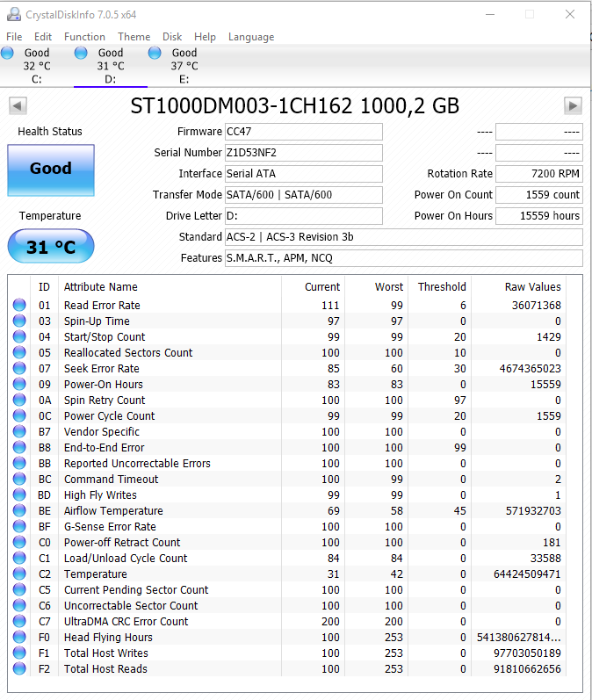This screenshot has width=592, height=700.
Task: Click status icon of Spin Retry Count row
Action: [x=19, y=400]
